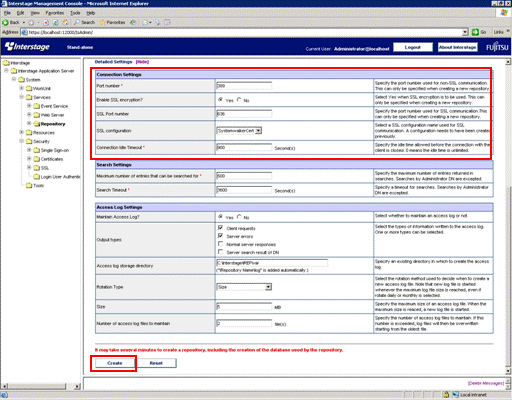Click the Access log storage directory field
This screenshot has width=512, height=400.
click(x=272, y=263)
